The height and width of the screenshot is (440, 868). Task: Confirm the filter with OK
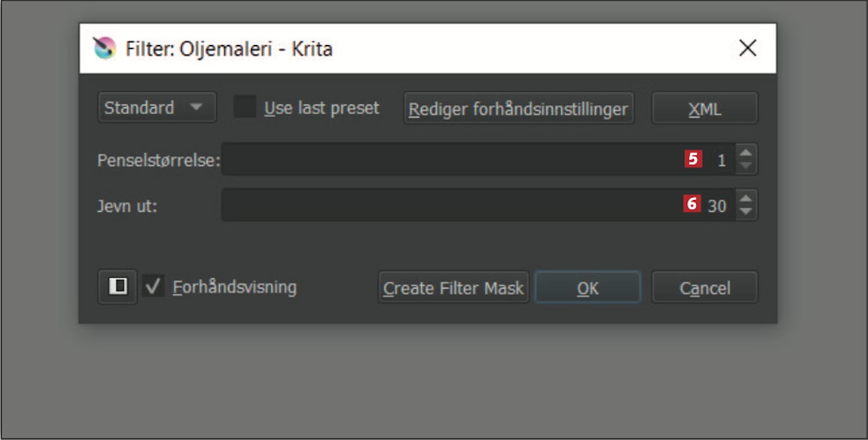tap(587, 287)
